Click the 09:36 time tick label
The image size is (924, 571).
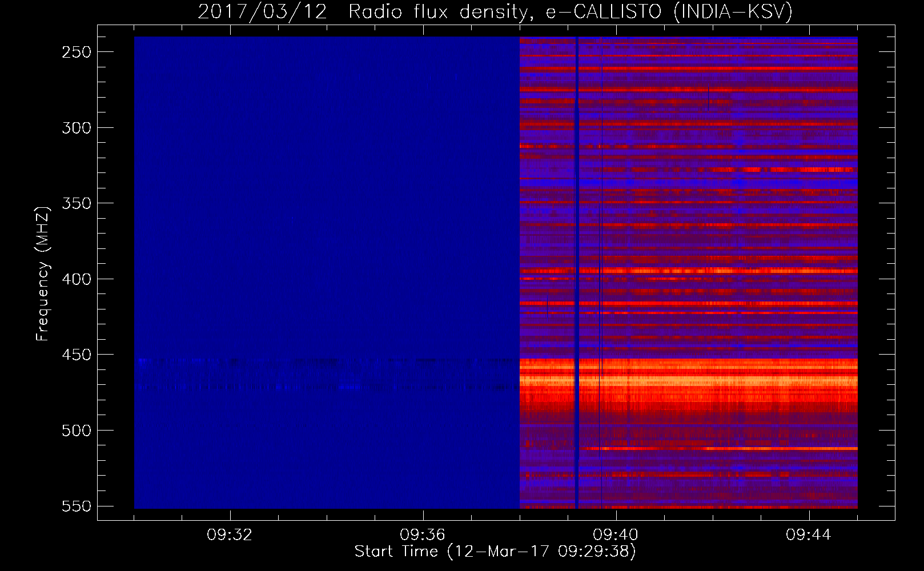click(423, 535)
